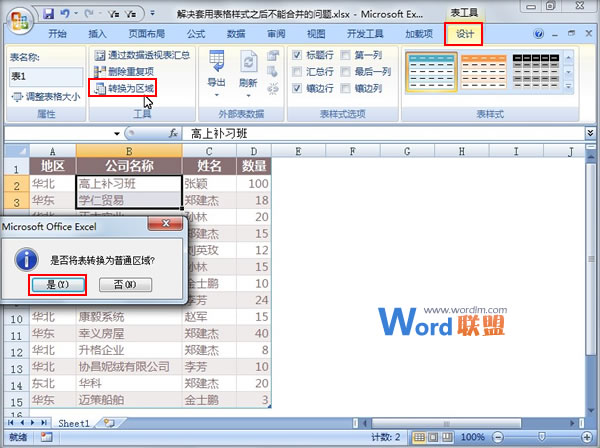Viewport: 600px width, 448px height.
Task: Click the Office button orb
Action: tap(20, 22)
